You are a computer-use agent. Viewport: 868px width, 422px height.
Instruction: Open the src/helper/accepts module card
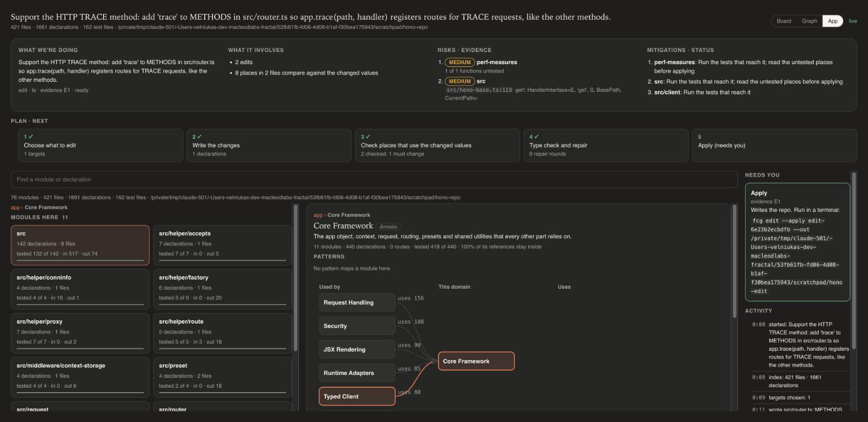tap(223, 245)
